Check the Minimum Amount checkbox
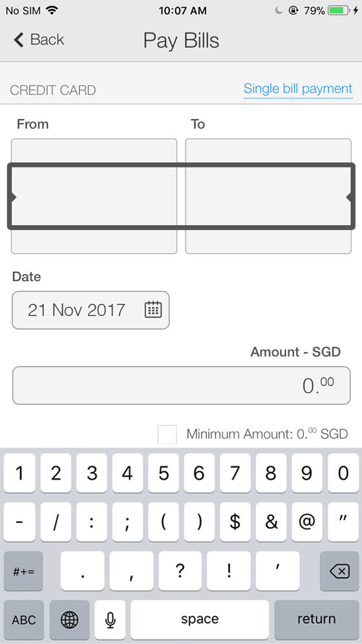362x644 pixels. pyautogui.click(x=167, y=435)
